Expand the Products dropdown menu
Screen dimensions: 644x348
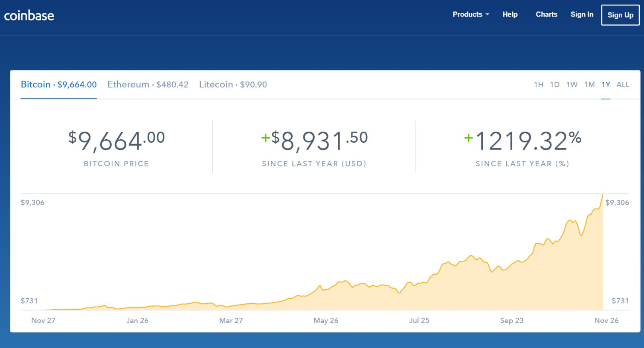(471, 14)
